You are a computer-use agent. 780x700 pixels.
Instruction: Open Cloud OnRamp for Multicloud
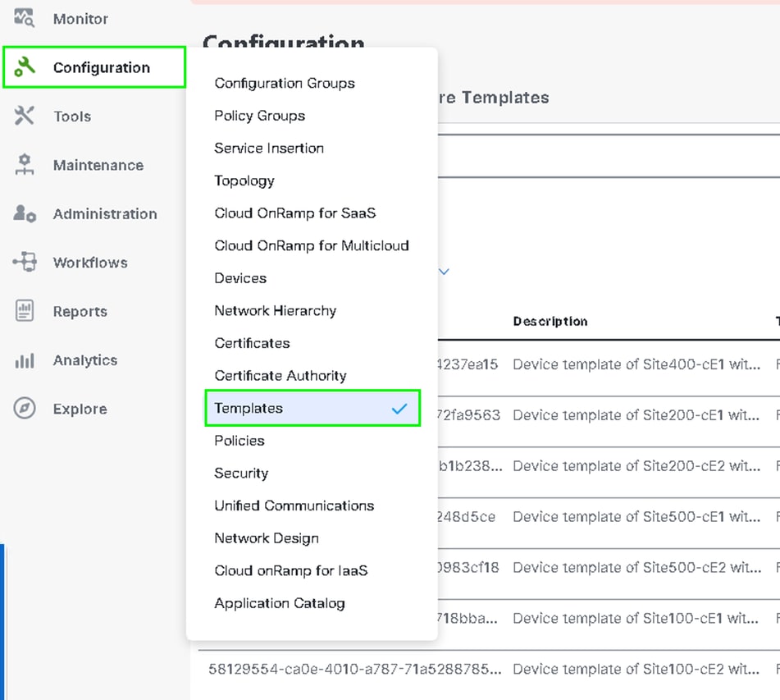312,245
